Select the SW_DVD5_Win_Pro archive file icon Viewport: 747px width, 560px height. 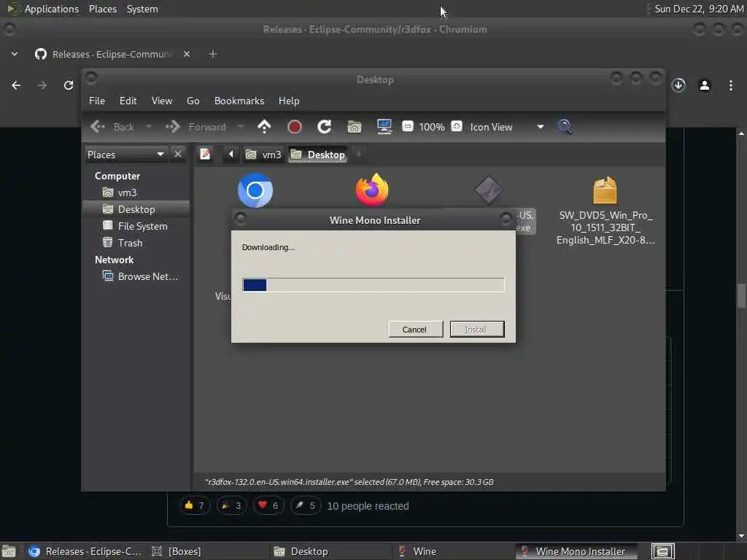[605, 190]
